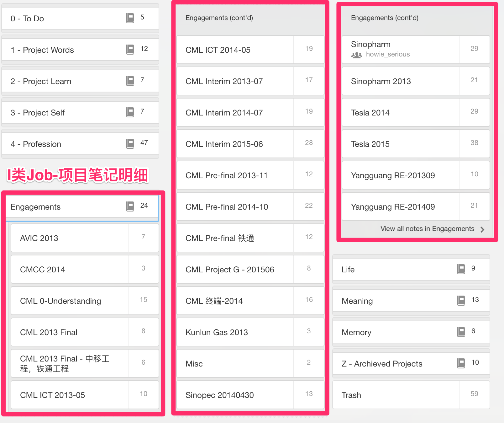Open the 0 - To Do notebook stack
Screen dimensions: 504x423
coord(80,18)
